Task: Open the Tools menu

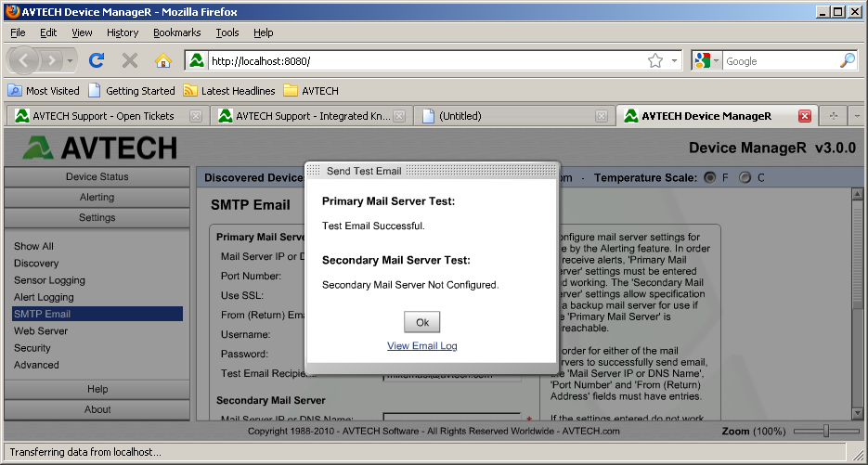Action: pos(227,32)
